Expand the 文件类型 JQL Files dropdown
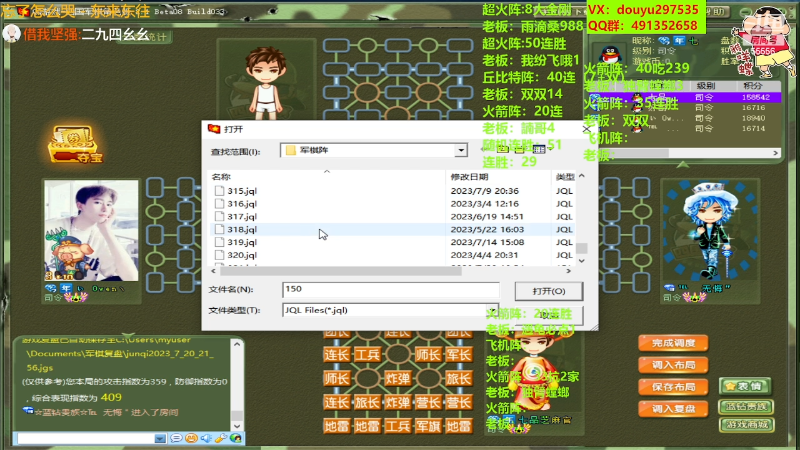 (492, 310)
